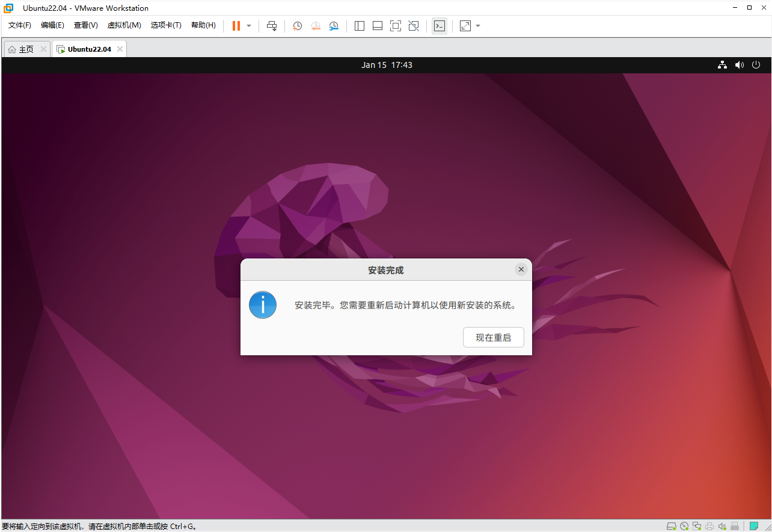The image size is (772, 532).
Task: Open the 编辑(E) menu
Action: pyautogui.click(x=52, y=25)
